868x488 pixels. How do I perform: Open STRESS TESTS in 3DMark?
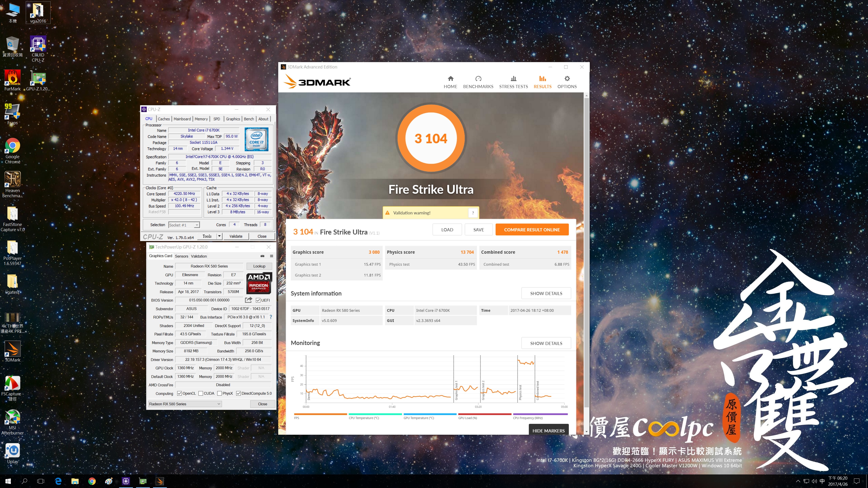coord(513,82)
